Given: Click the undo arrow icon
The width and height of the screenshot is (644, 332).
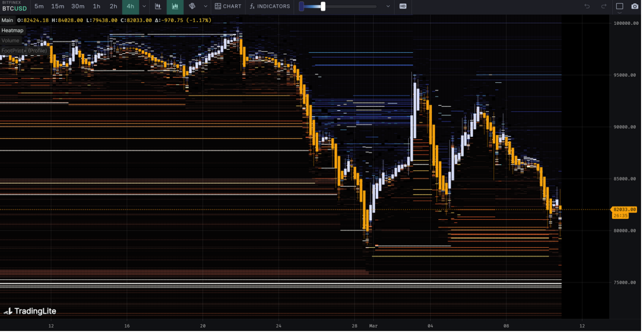Looking at the screenshot, I should click(587, 6).
